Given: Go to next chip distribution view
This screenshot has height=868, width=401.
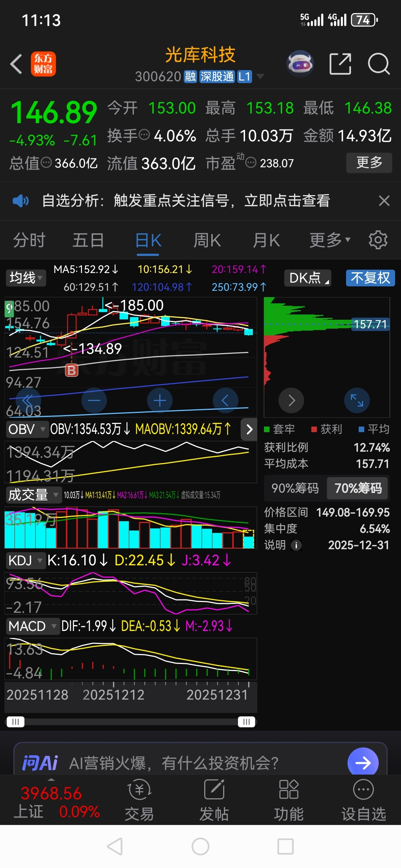Looking at the screenshot, I should tap(291, 401).
